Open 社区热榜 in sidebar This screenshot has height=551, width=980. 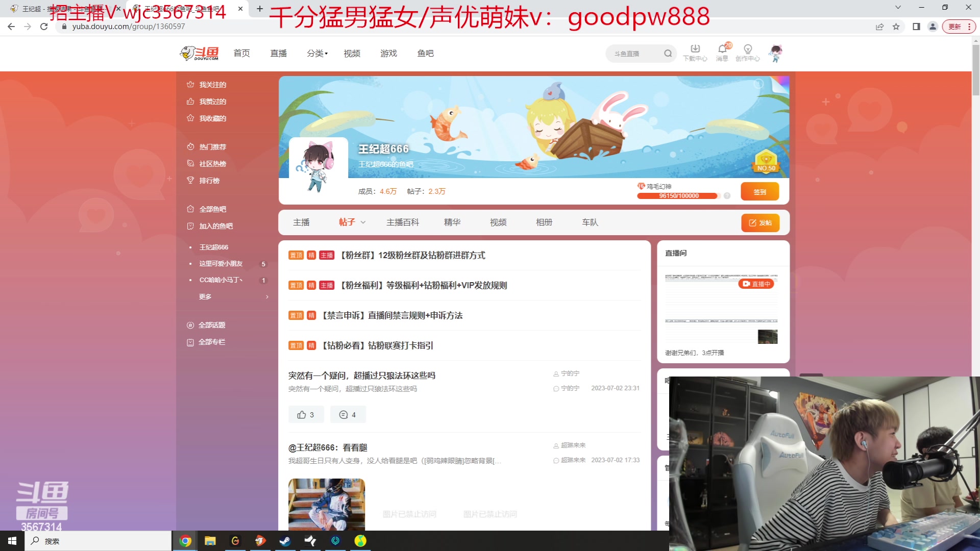(212, 164)
